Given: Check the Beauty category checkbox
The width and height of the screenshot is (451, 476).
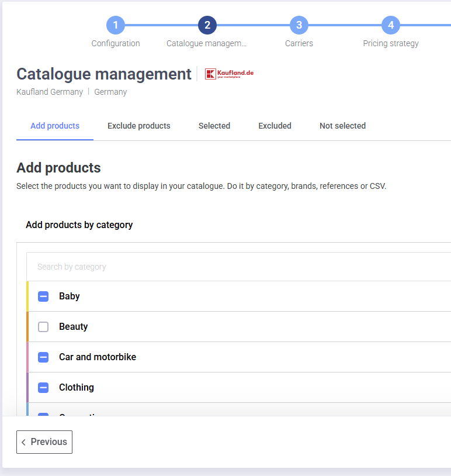Looking at the screenshot, I should (43, 327).
